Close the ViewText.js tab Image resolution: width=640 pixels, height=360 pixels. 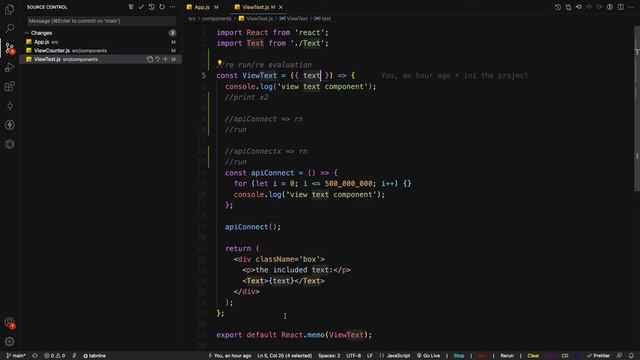(281, 7)
